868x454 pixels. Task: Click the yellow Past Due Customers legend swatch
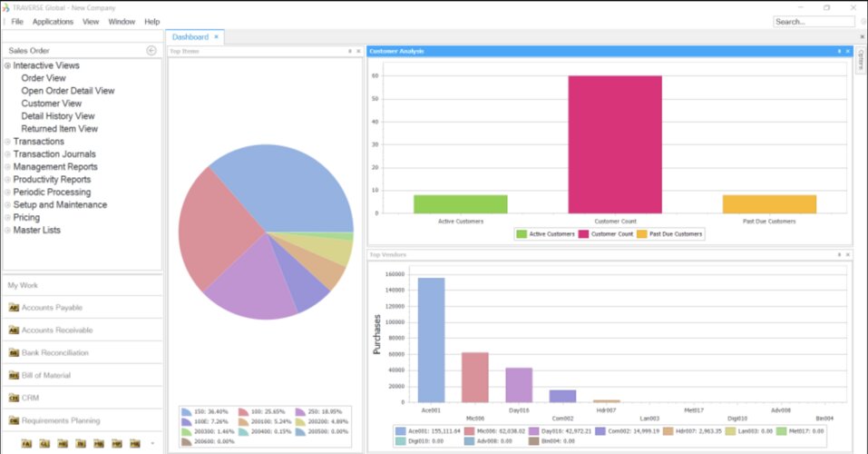pos(641,234)
